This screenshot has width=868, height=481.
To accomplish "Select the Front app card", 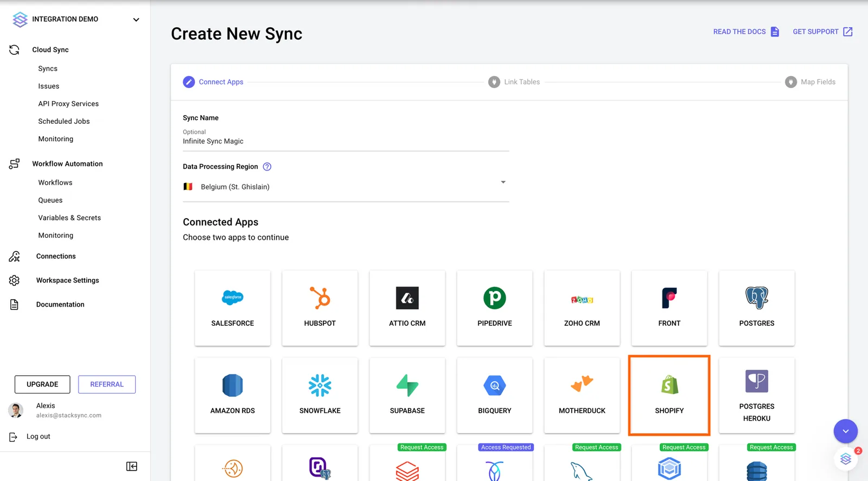I will tap(669, 308).
